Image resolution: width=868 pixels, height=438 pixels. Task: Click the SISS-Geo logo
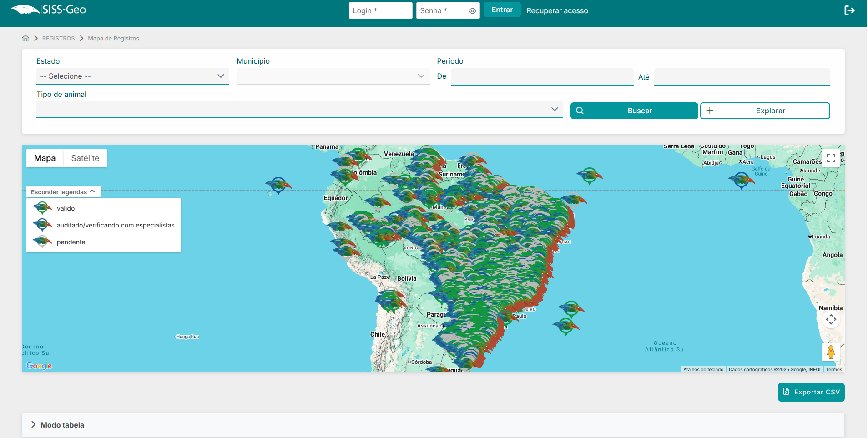tap(49, 10)
